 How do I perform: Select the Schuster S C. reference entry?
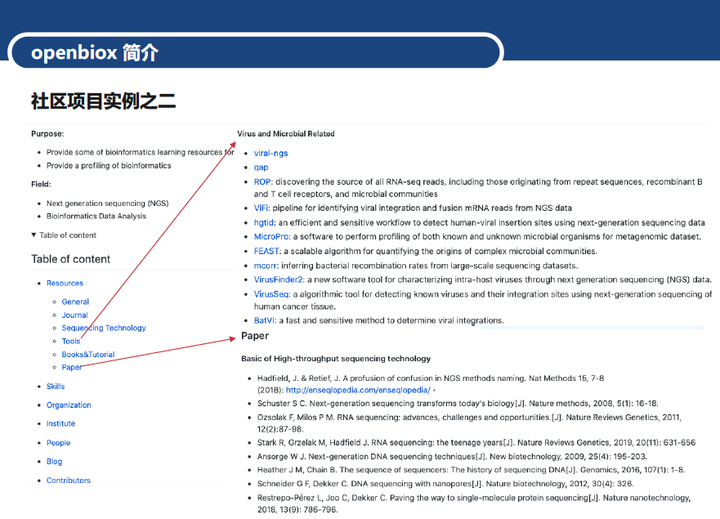pyautogui.click(x=458, y=403)
